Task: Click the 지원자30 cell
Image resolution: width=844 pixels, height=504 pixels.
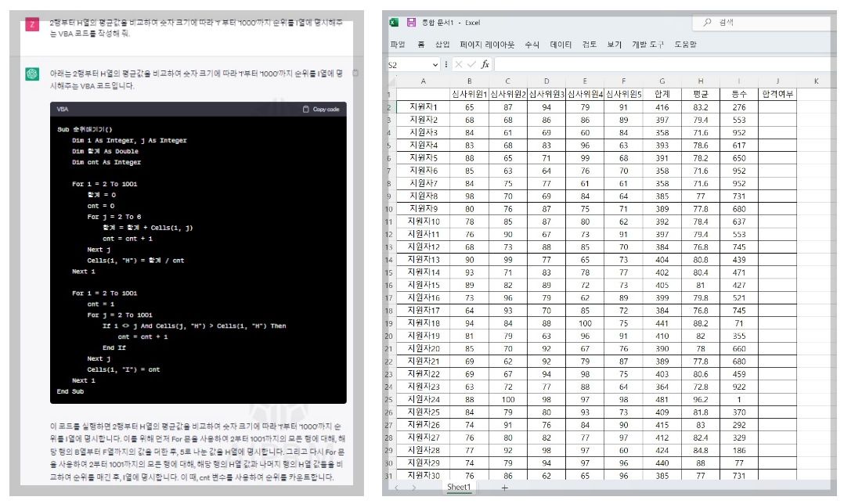Action: click(423, 476)
